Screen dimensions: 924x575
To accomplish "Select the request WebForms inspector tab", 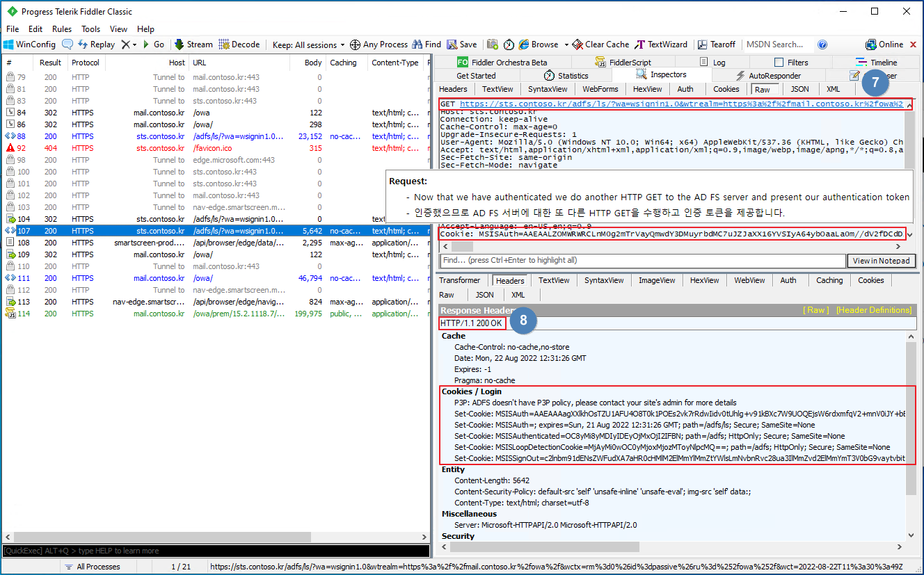I will tap(600, 89).
